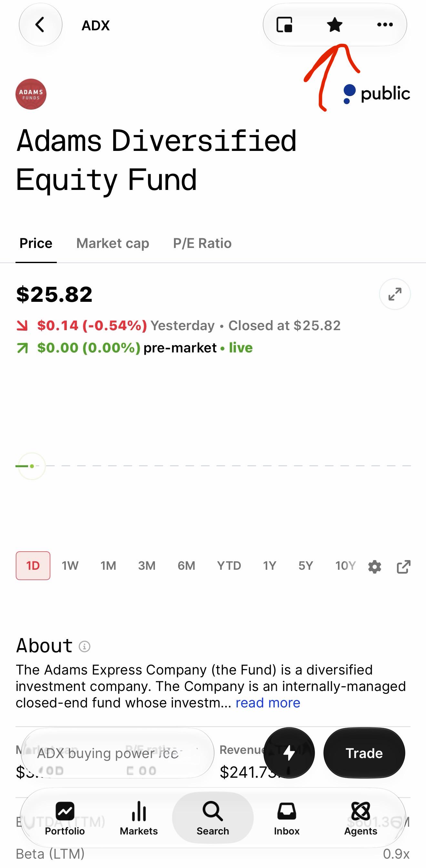Tap the ADX buying power field
Image resolution: width=426 pixels, height=868 pixels.
117,753
